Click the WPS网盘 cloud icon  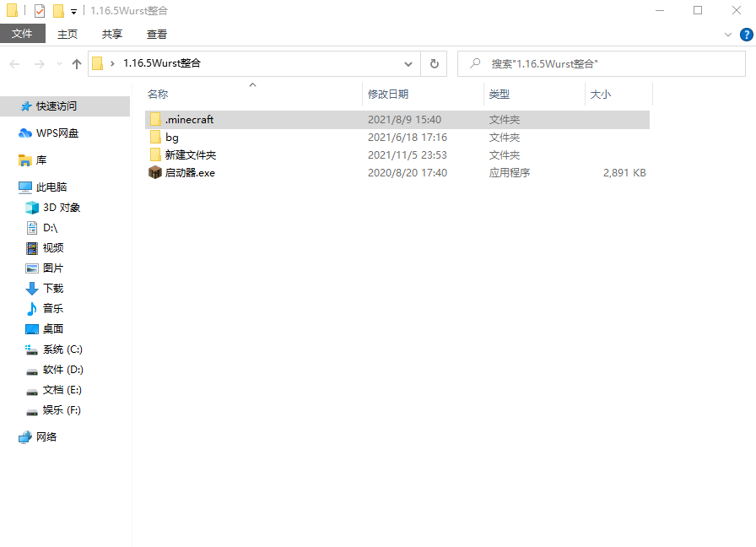point(25,133)
